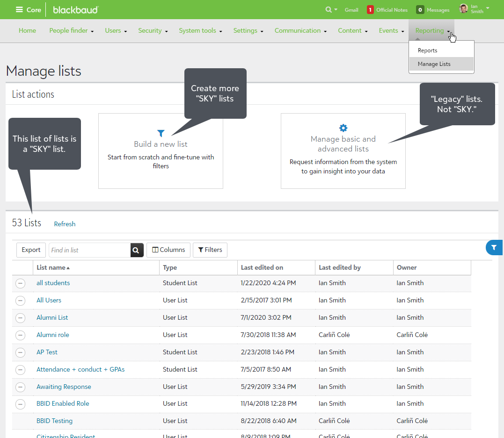The height and width of the screenshot is (438, 504).
Task: Open the Settings menu
Action: pos(248,30)
